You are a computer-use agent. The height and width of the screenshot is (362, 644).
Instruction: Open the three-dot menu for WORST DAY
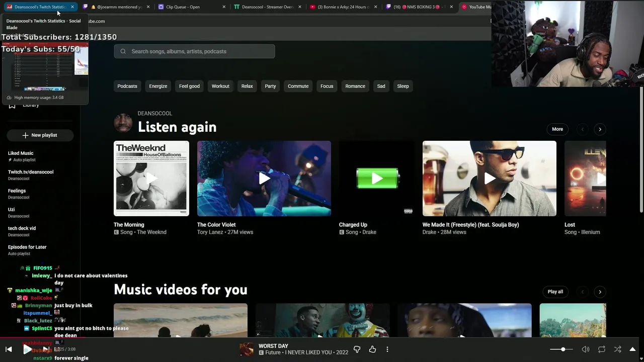387,349
